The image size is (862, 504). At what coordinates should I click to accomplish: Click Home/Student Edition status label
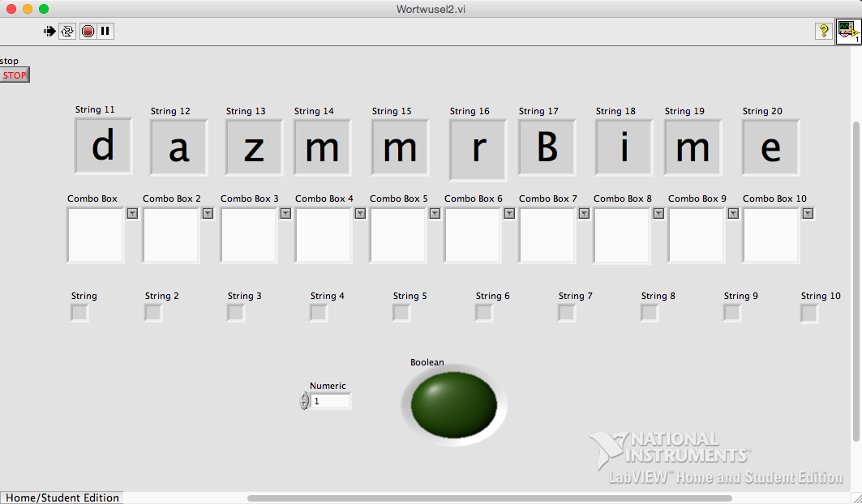pos(62,498)
